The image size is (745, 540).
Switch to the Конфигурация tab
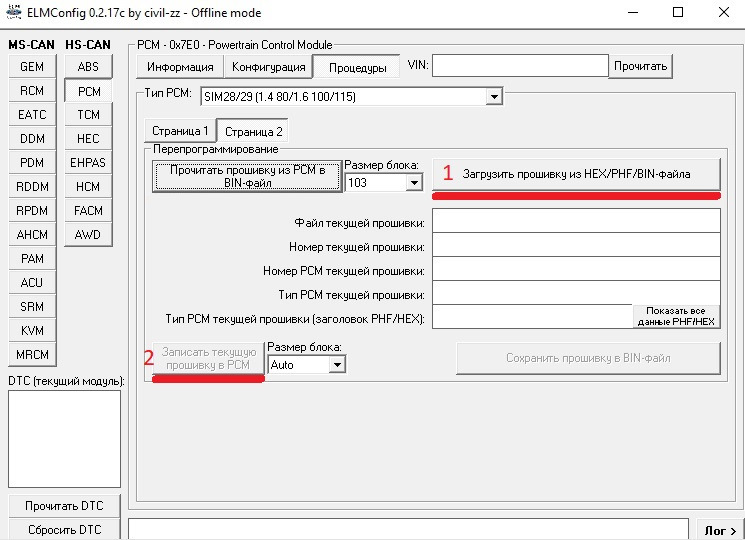click(x=268, y=67)
